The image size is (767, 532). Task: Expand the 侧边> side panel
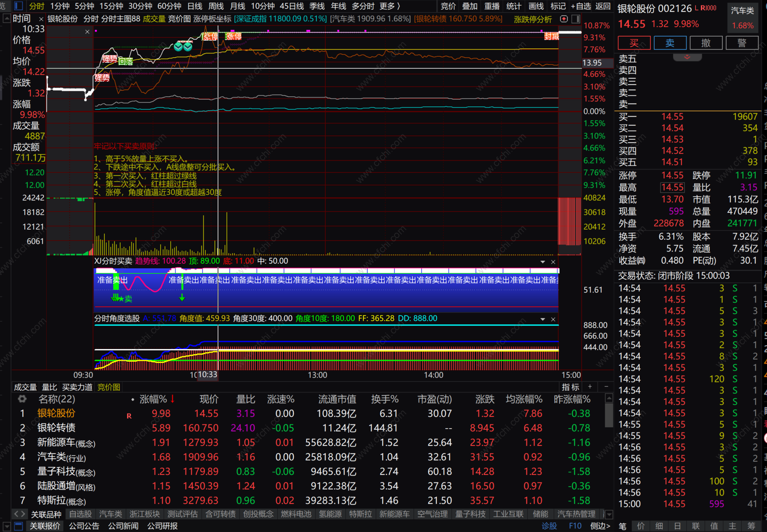click(x=600, y=526)
